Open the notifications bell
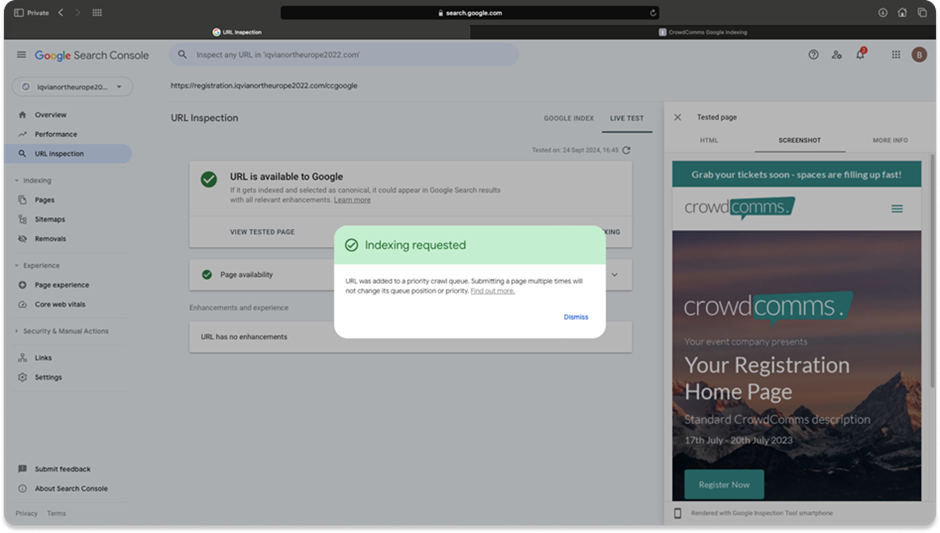The image size is (940, 533). 860,55
